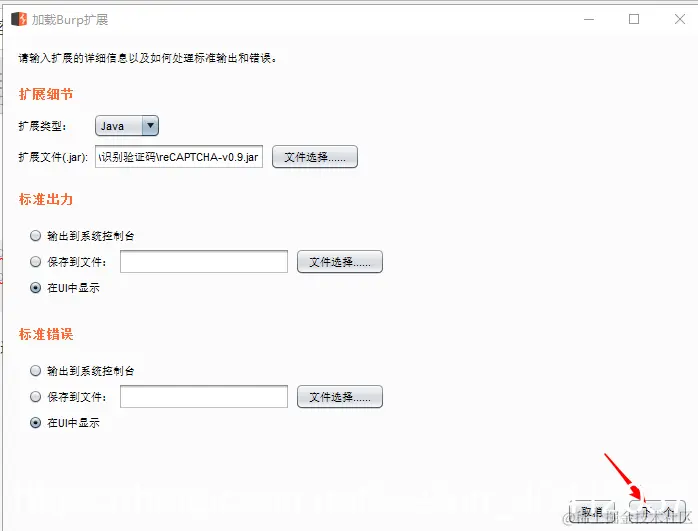Click the 扩展细节 section heading

(46, 94)
